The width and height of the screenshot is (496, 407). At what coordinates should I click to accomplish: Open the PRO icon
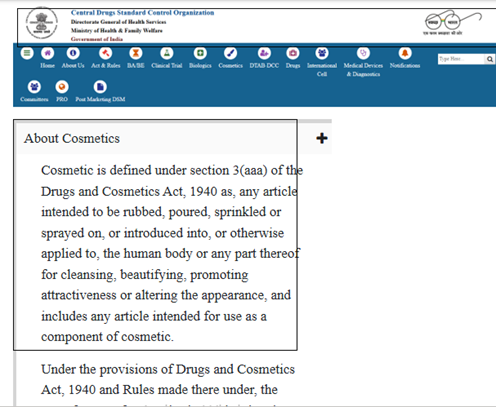(62, 87)
